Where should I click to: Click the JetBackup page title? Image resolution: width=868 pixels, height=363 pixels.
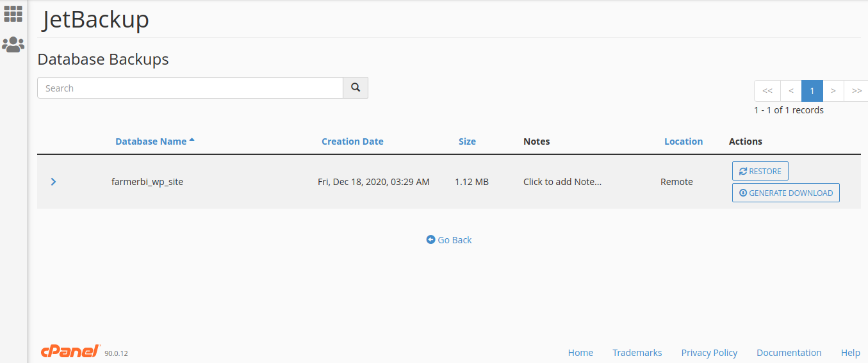[95, 19]
